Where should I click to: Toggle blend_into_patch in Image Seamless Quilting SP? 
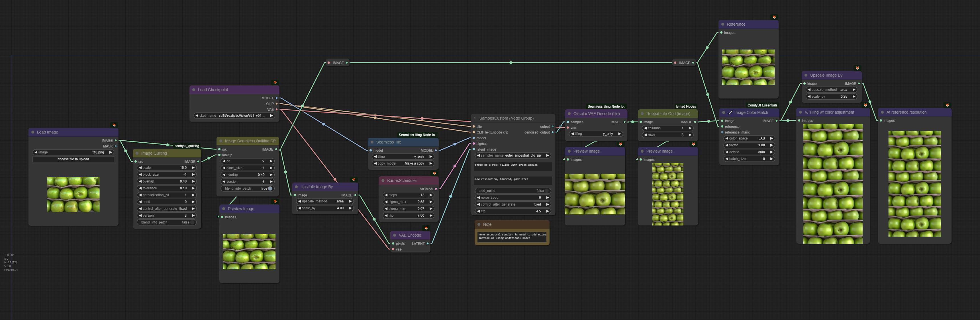pyautogui.click(x=270, y=188)
